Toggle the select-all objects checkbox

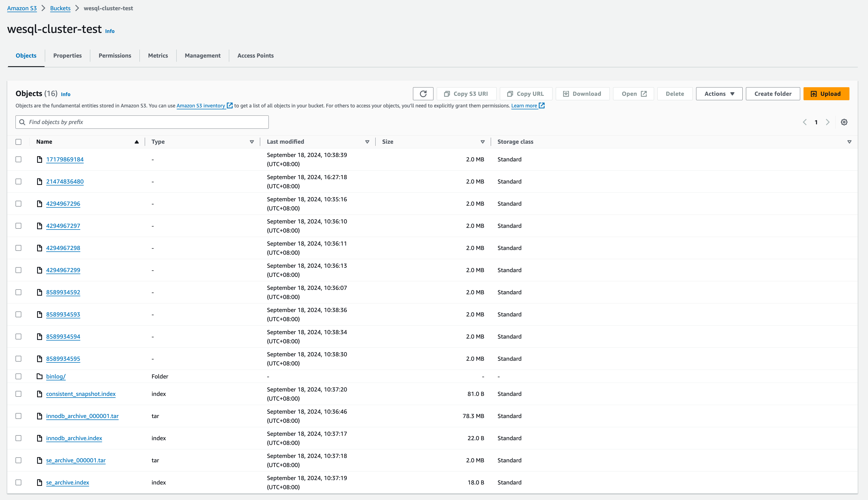pos(19,142)
